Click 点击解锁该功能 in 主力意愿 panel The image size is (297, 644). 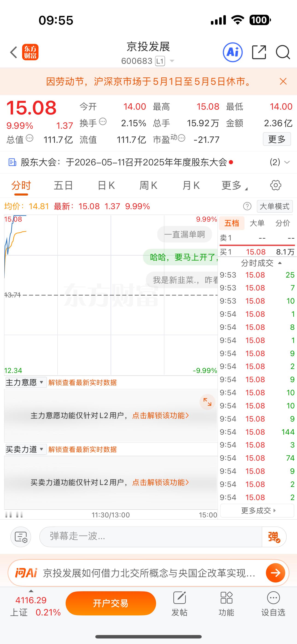pos(160,416)
